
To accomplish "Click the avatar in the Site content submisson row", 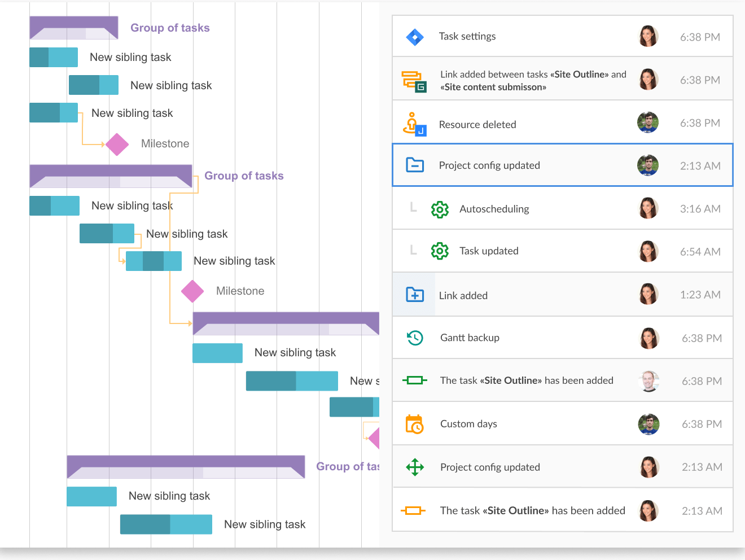I will tap(648, 80).
